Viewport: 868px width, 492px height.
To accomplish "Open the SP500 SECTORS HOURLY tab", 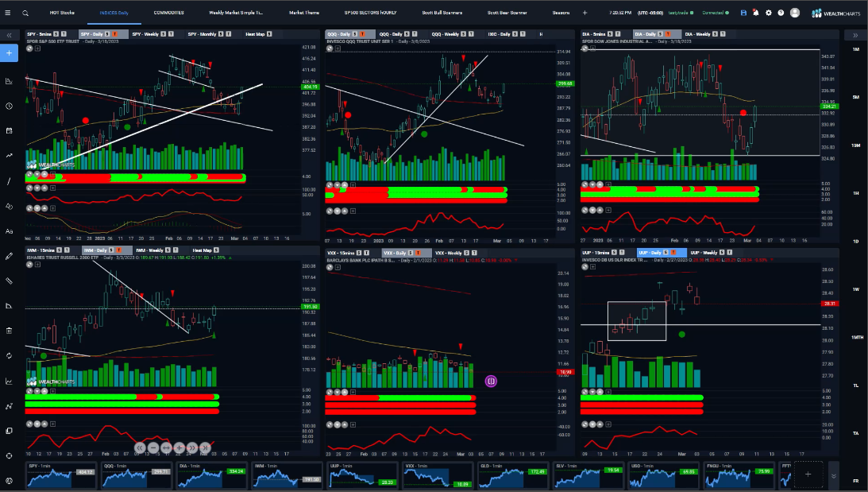I will (x=370, y=13).
